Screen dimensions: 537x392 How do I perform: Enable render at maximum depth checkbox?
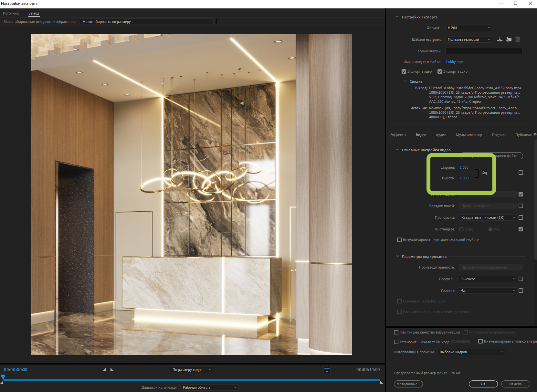point(399,240)
